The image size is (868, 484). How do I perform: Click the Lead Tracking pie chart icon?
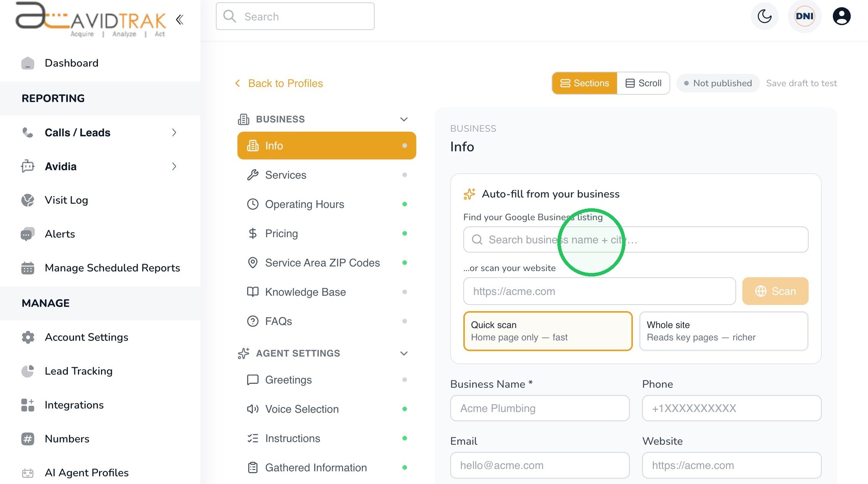28,371
